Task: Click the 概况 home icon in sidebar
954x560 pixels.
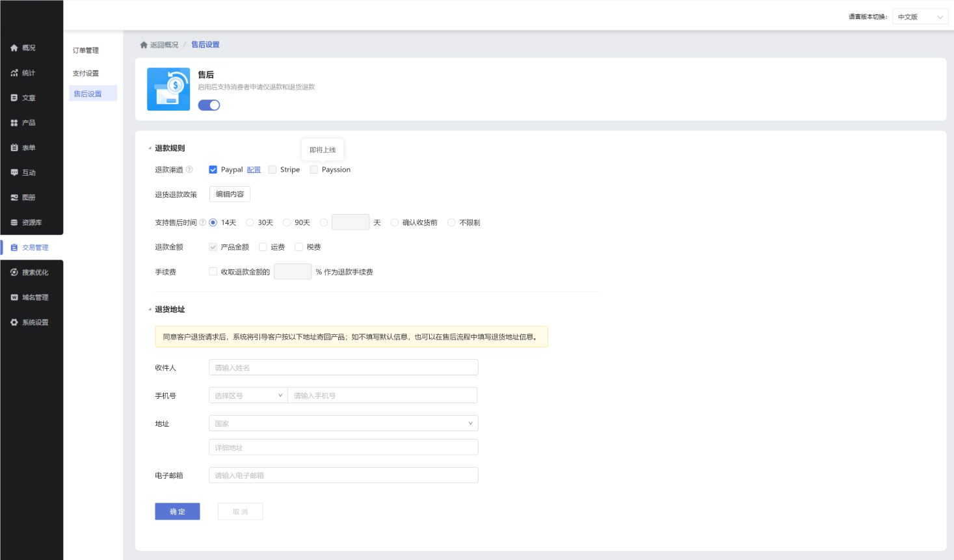Action: (14, 48)
